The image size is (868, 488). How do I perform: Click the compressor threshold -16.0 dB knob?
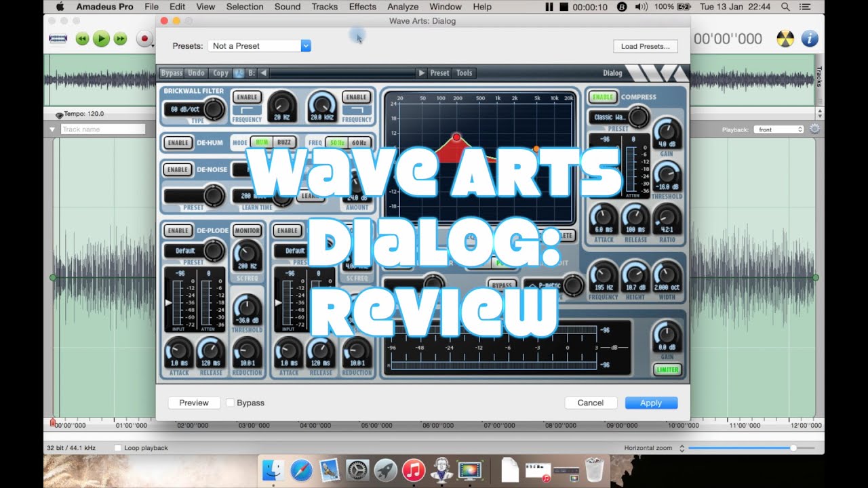(667, 176)
